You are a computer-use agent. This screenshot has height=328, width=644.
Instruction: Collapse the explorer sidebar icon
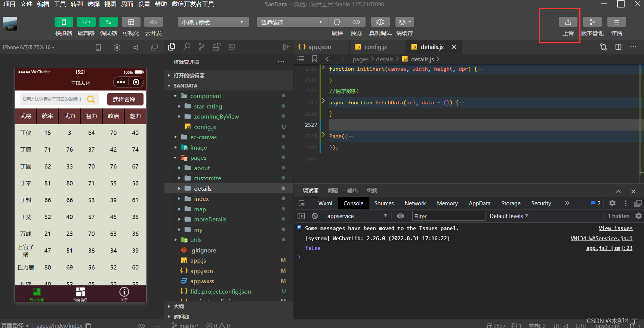(x=286, y=47)
